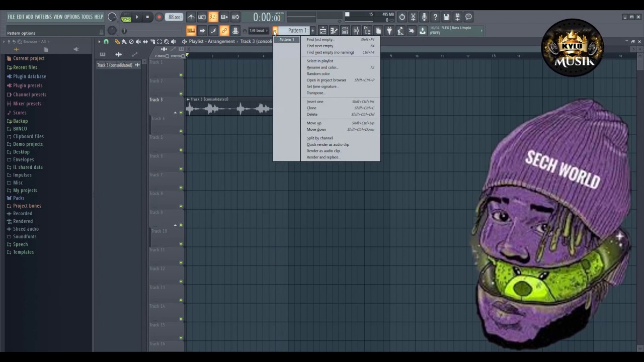
Task: Select the playlist Zoom tool
Action: pyautogui.click(x=167, y=42)
